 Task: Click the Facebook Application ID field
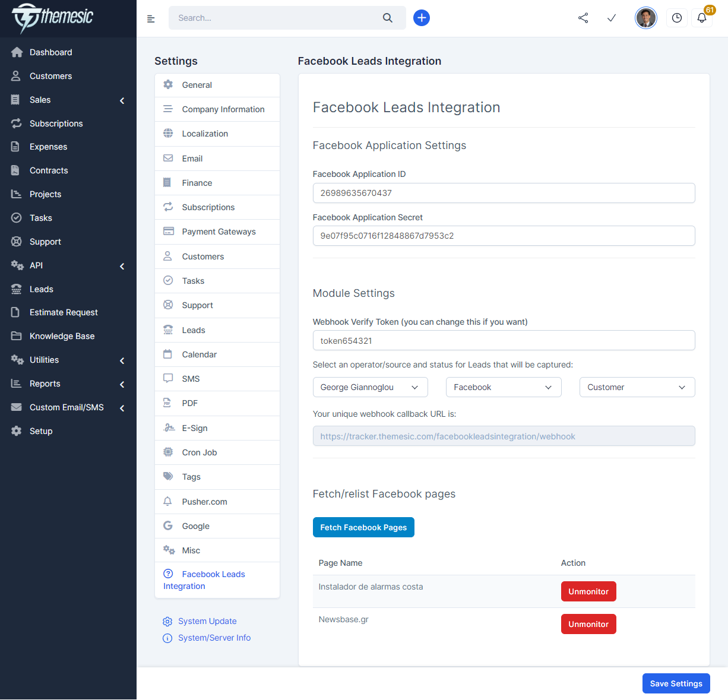pyautogui.click(x=504, y=193)
